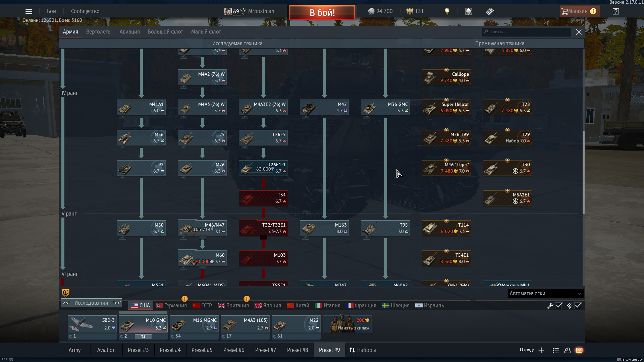The width and height of the screenshot is (644, 362).
Task: Select the M16 MGMC crew slot
Action: point(194,324)
